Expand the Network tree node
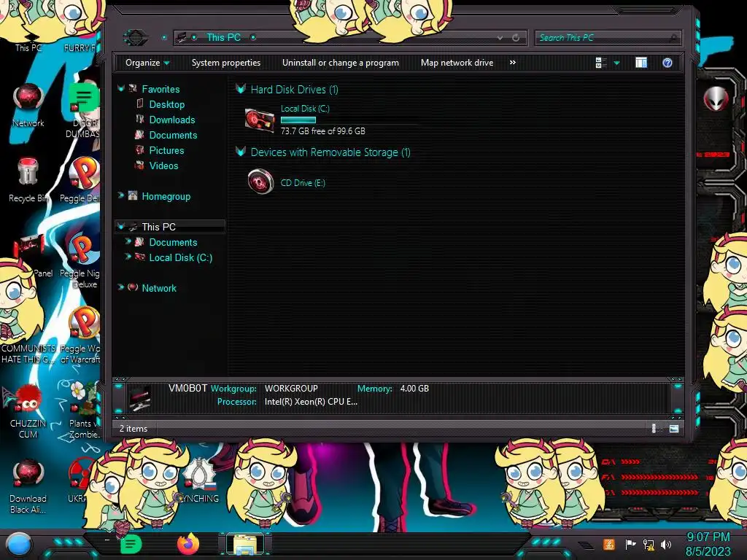The image size is (747, 560). 121,287
